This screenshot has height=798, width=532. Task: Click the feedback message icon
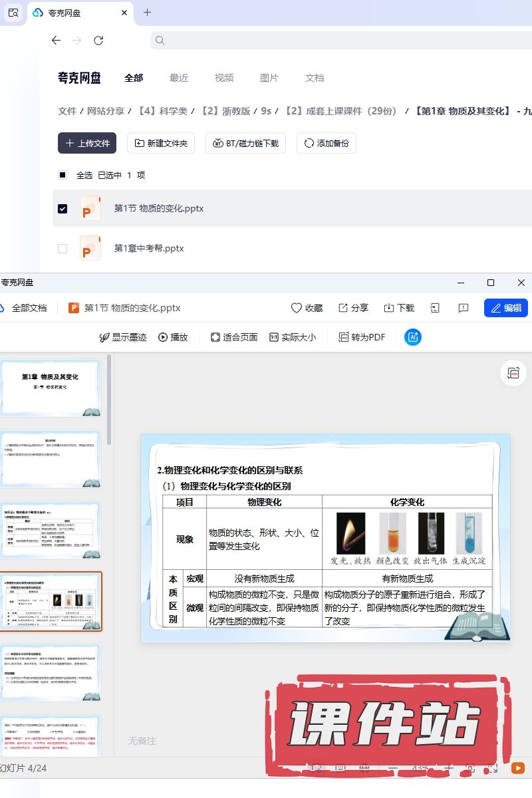pyautogui.click(x=464, y=308)
